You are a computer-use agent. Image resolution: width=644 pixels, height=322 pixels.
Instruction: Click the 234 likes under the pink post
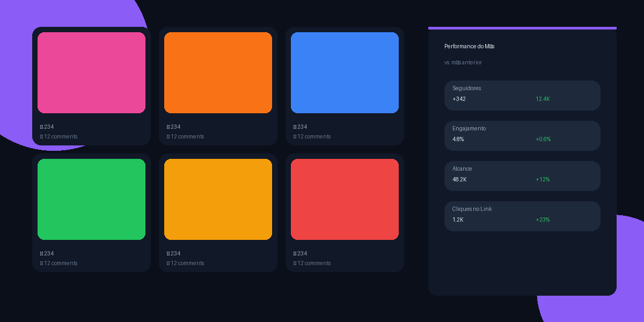[x=47, y=127]
